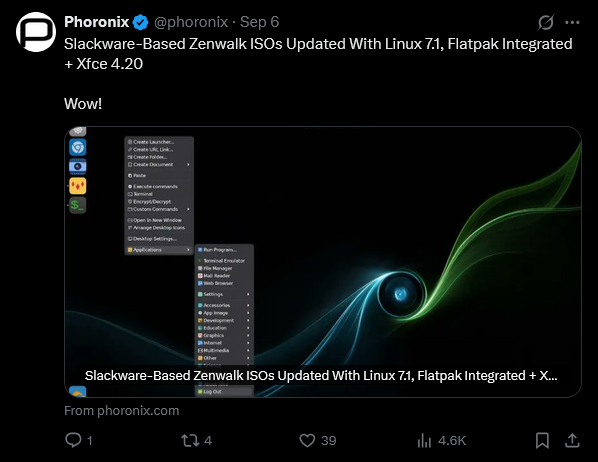Select Applications in the preview context menu

[159, 250]
